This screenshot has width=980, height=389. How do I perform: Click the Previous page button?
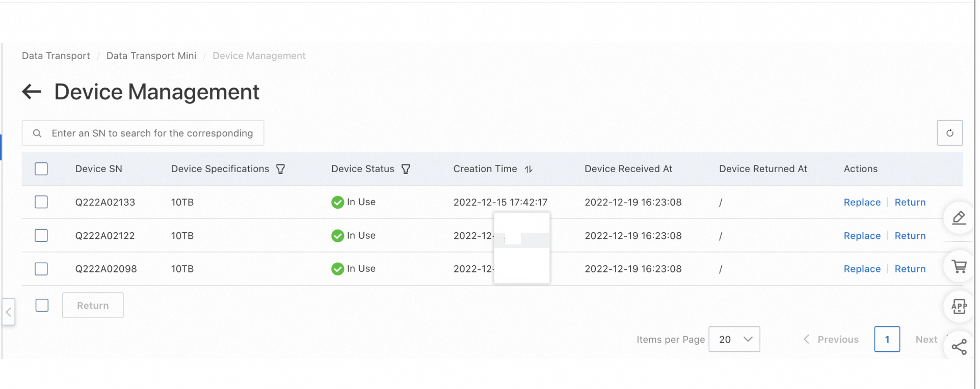click(831, 340)
